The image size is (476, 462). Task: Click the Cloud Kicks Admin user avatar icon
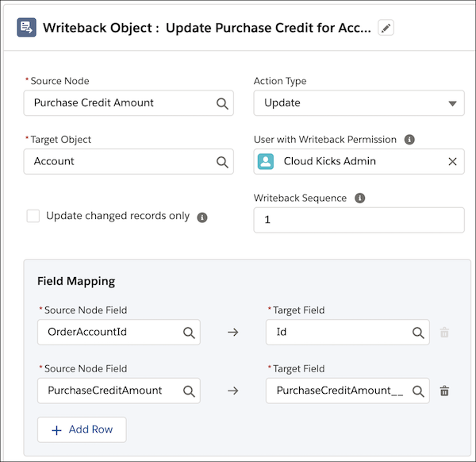(x=266, y=161)
